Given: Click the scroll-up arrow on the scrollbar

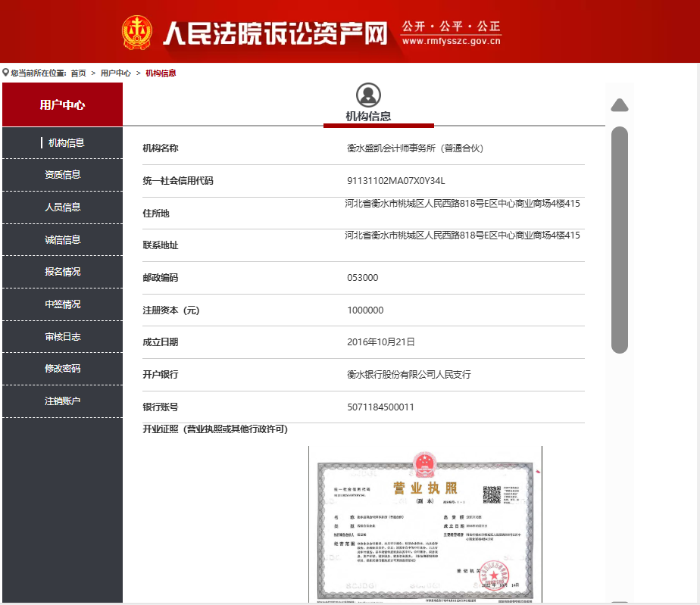Looking at the screenshot, I should click(620, 104).
